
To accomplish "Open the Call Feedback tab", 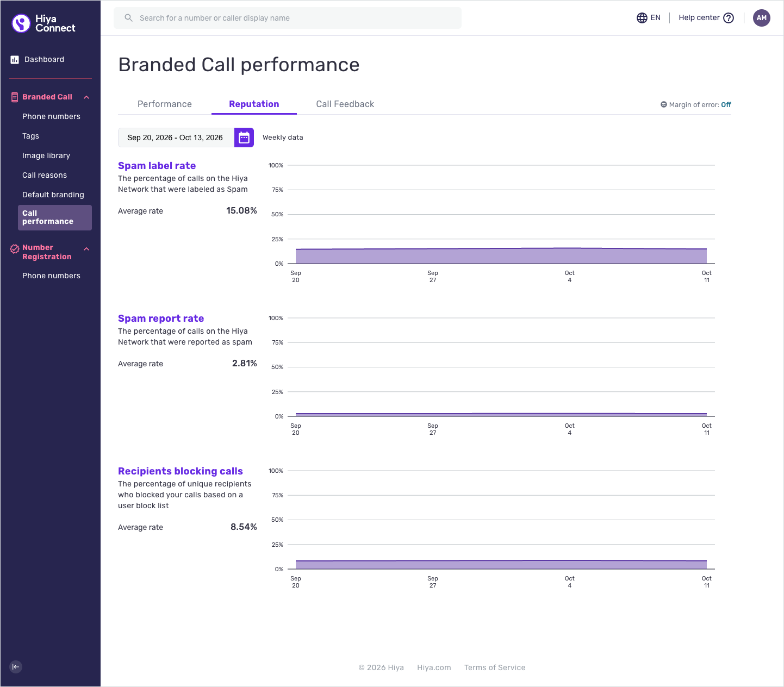I will click(345, 104).
